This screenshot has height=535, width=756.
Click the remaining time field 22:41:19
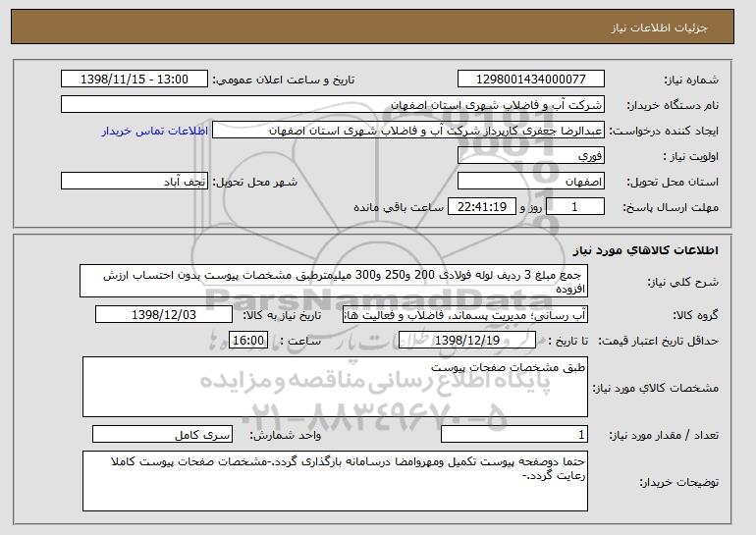click(482, 207)
